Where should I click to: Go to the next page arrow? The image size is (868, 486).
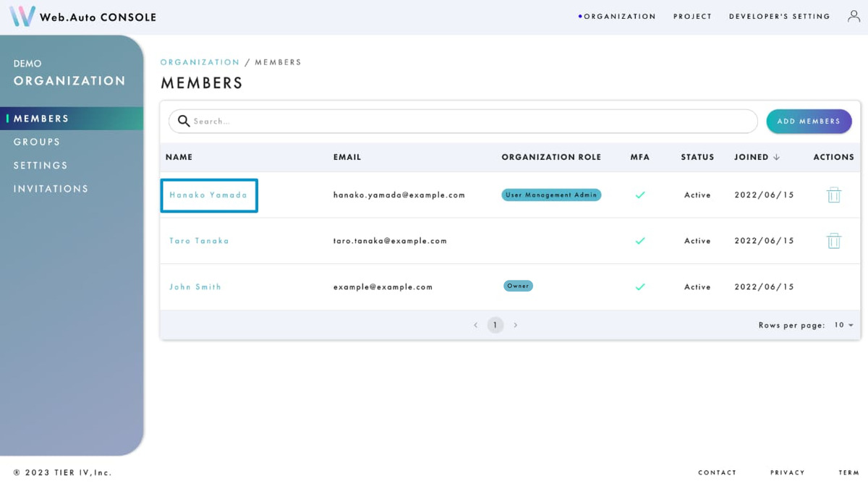[x=515, y=325]
